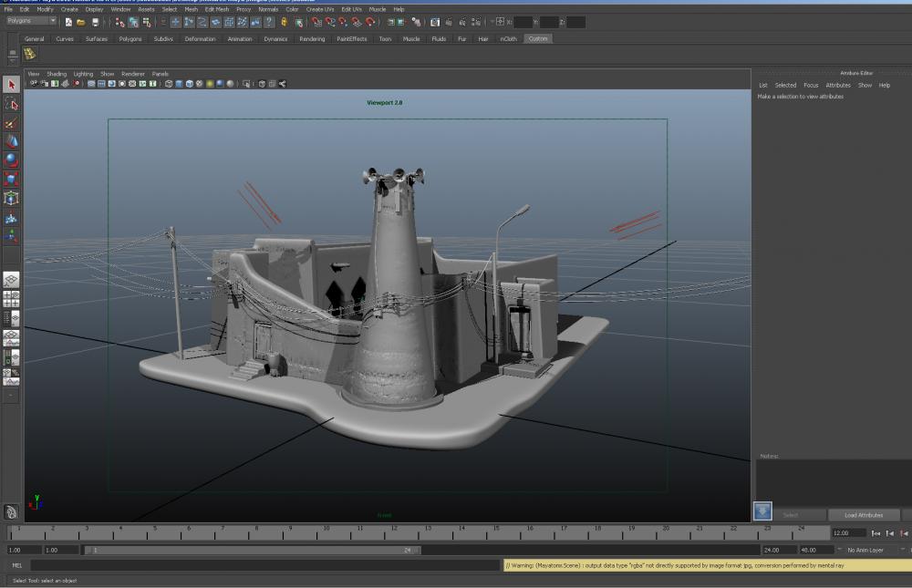The image size is (912, 588).
Task: Switch to single perspective view layout
Action: (x=11, y=279)
